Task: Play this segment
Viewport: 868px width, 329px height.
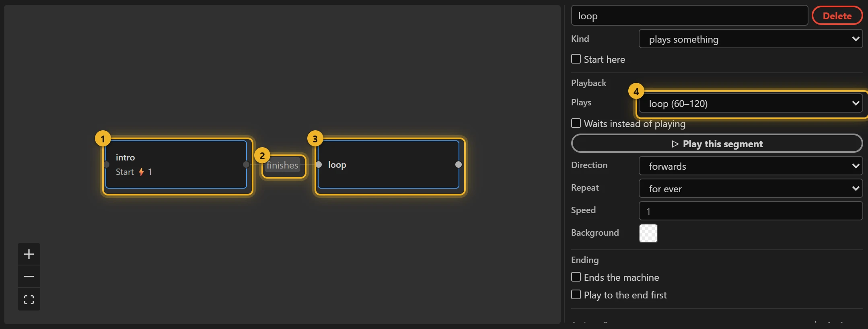Action: (717, 144)
